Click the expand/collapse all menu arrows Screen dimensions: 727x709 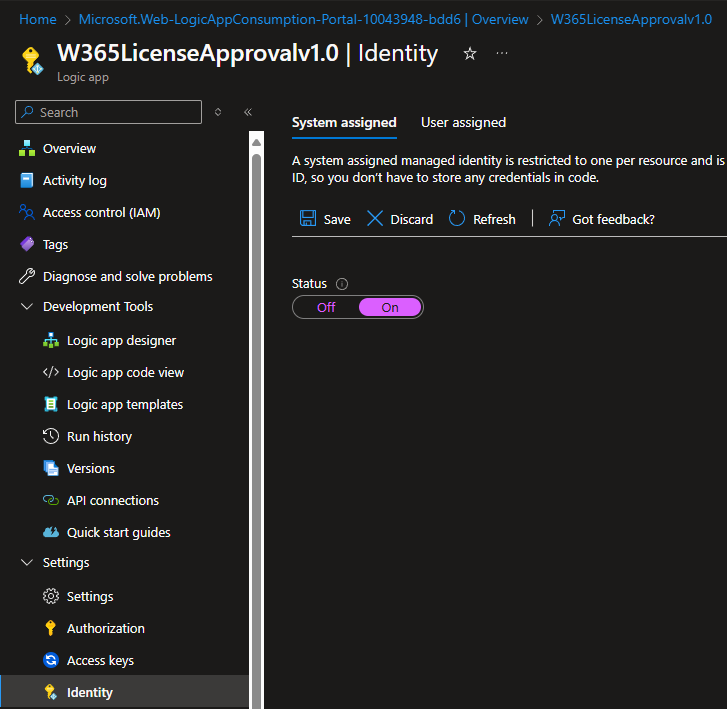[218, 112]
